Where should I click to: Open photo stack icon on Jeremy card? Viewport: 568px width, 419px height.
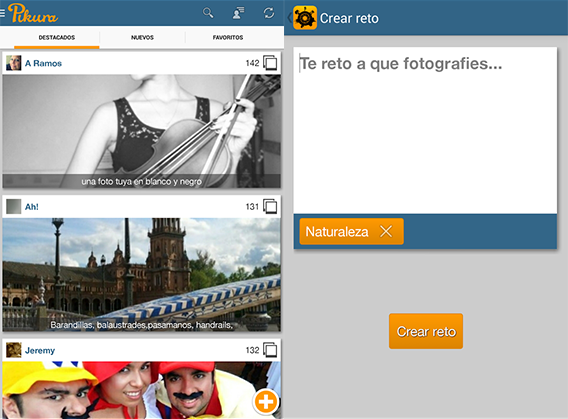click(x=270, y=350)
